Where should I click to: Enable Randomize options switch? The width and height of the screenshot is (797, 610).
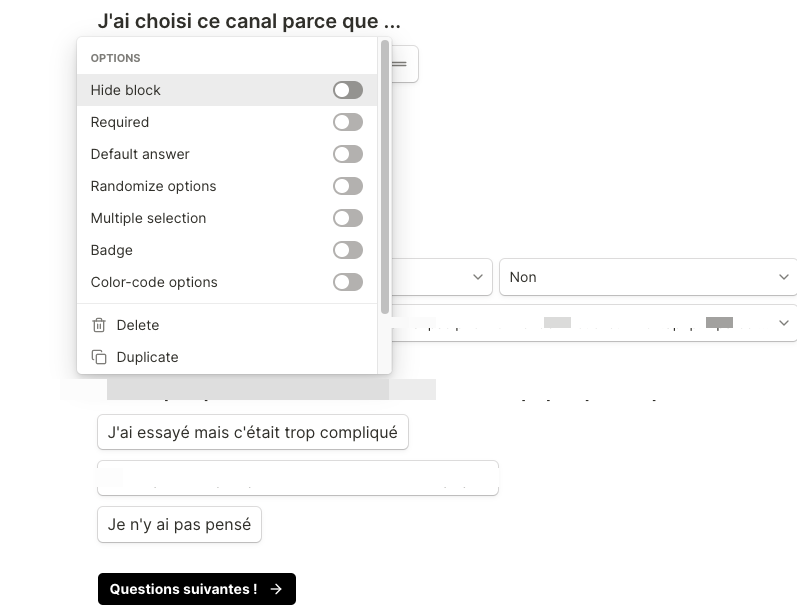[348, 186]
